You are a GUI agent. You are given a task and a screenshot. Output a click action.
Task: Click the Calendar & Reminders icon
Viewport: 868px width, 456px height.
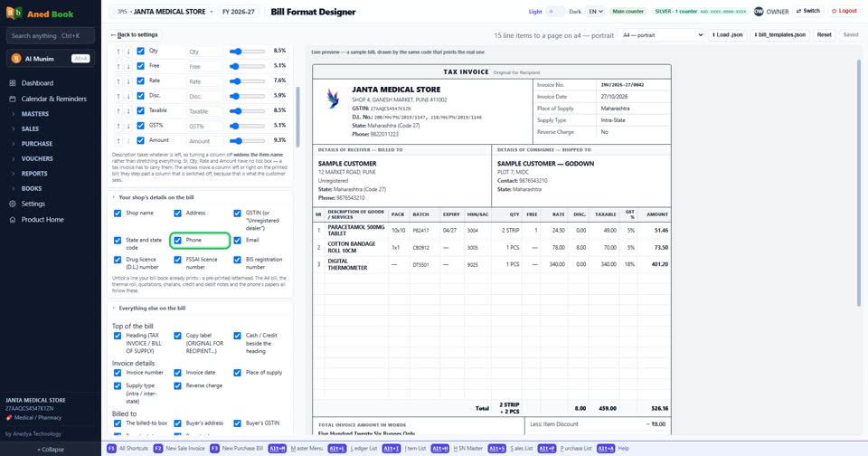[x=12, y=99]
